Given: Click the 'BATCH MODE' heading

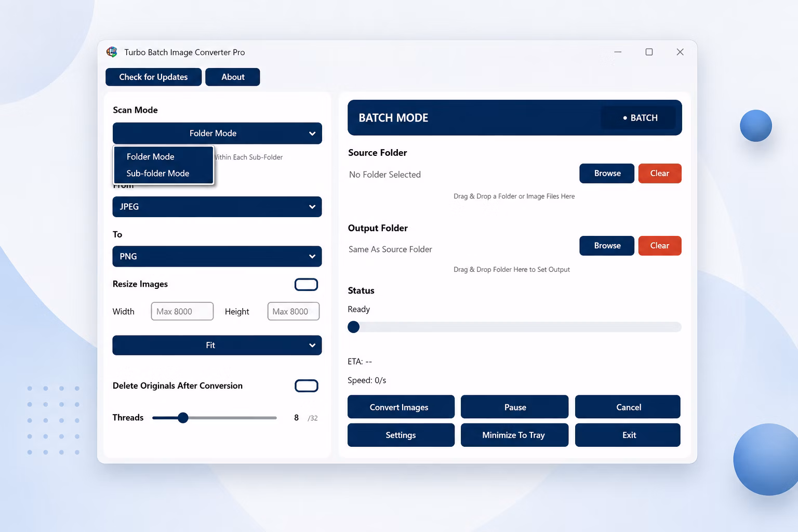Looking at the screenshot, I should [393, 118].
